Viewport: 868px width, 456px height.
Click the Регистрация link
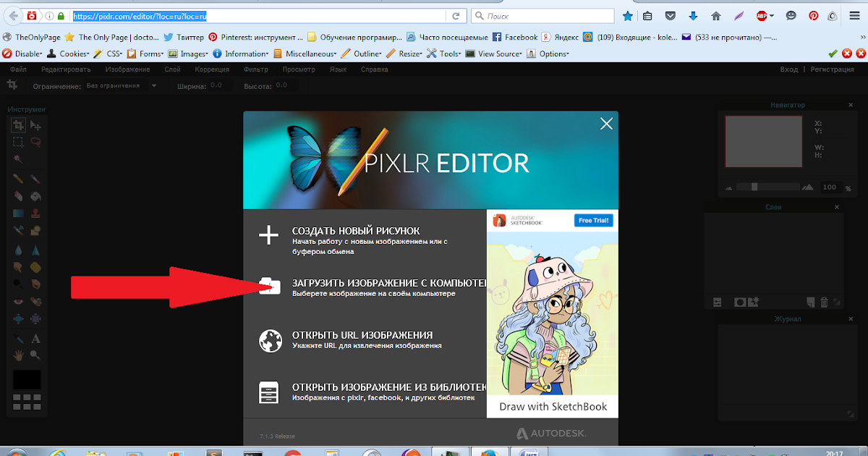tap(832, 69)
